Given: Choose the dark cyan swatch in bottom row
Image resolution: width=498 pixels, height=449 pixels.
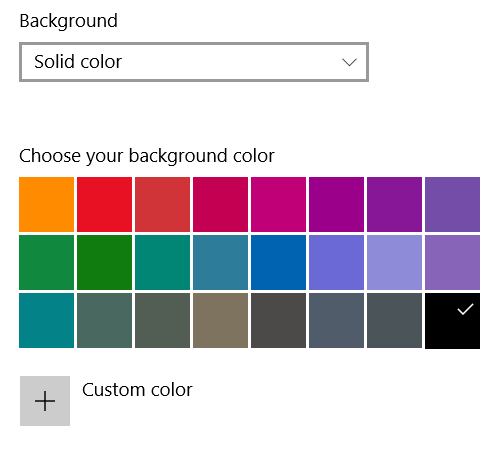Looking at the screenshot, I should click(46, 320).
